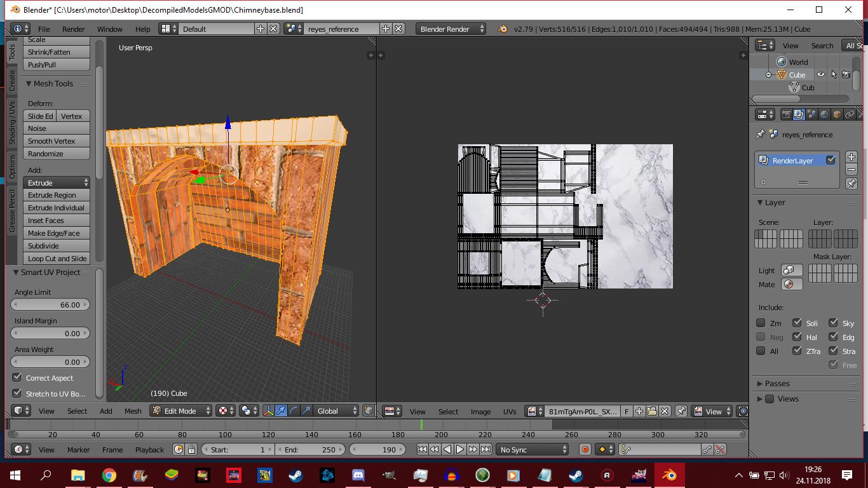Open the UVs menu in image editor
The width and height of the screenshot is (868, 488).
click(510, 411)
